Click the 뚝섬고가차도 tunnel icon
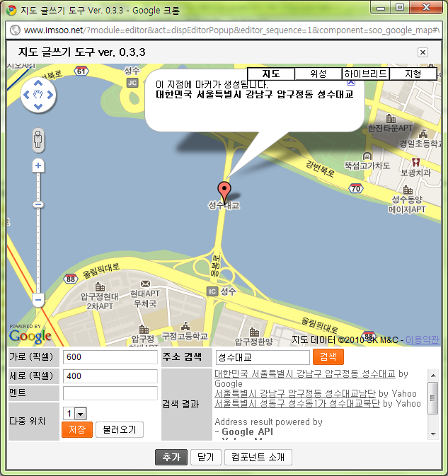 pos(367,156)
